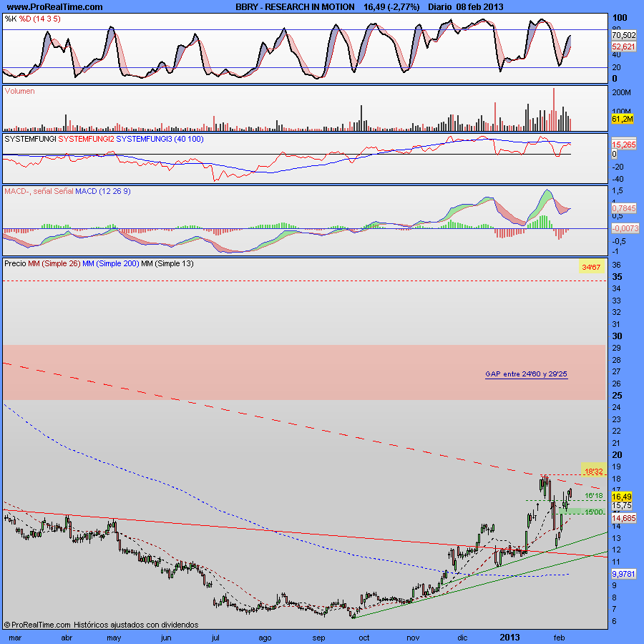Click the blue 9,9781 moving average tag
Image resolution: width=644 pixels, height=644 pixels.
[623, 574]
